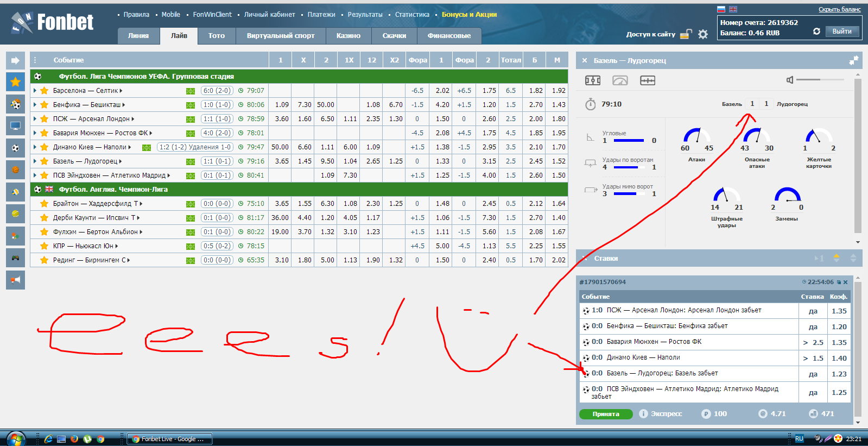Show the gauge statistics view in match panel

[620, 80]
